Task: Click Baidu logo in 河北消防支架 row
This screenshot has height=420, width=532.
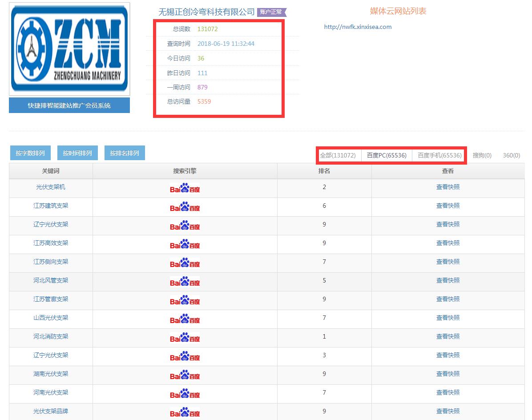Action: 185,338
